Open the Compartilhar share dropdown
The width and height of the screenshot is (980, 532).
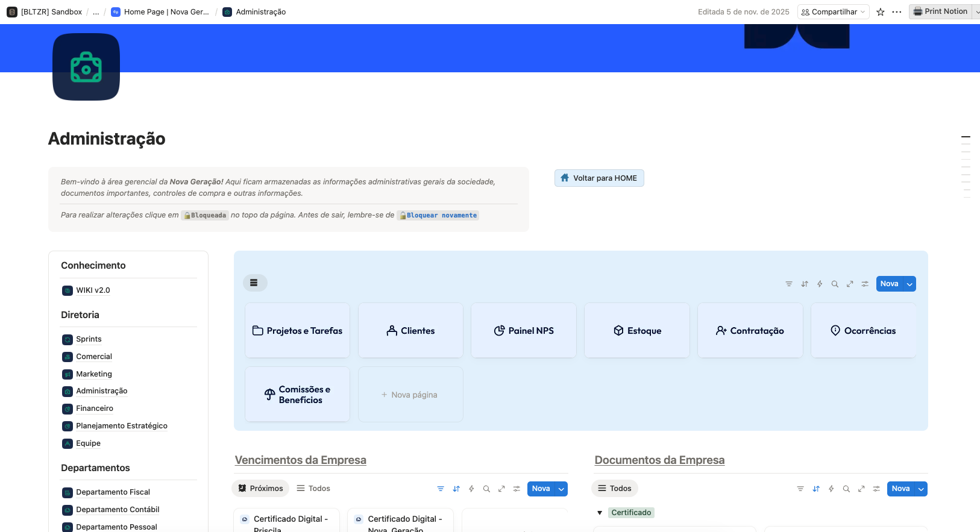point(834,12)
